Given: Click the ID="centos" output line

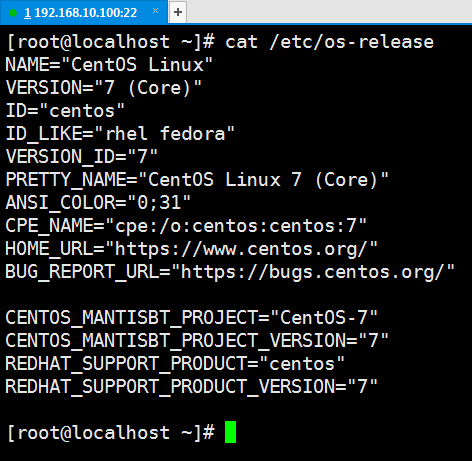Looking at the screenshot, I should coord(65,110).
